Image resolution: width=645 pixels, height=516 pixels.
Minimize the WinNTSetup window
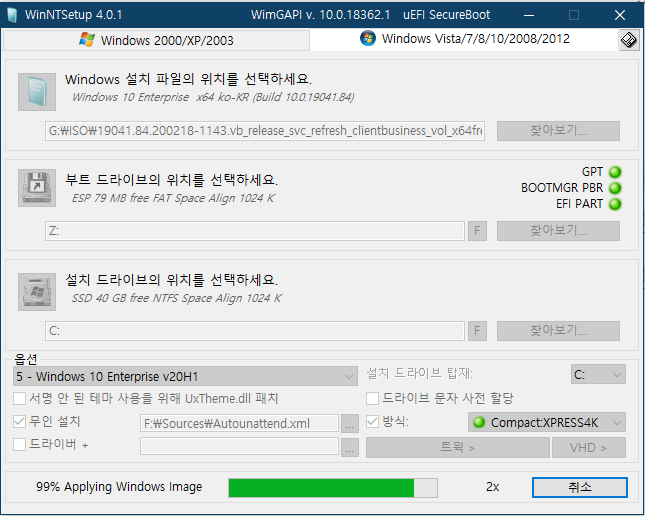[x=529, y=16]
